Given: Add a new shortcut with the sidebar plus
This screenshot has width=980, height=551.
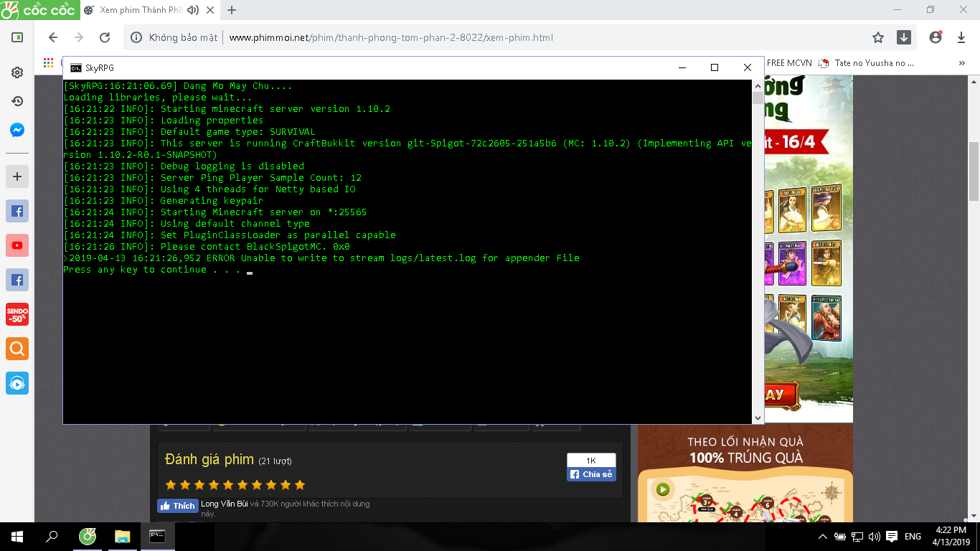Looking at the screenshot, I should point(17,176).
